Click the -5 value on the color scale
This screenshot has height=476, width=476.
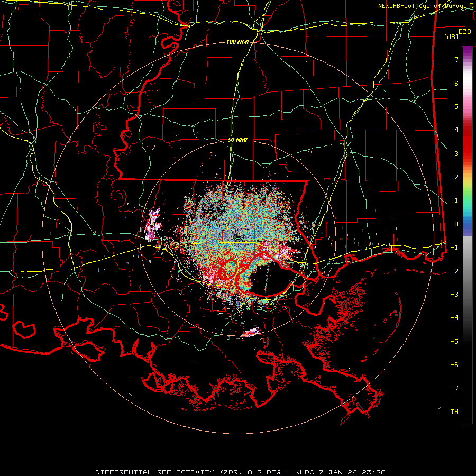pos(454,342)
